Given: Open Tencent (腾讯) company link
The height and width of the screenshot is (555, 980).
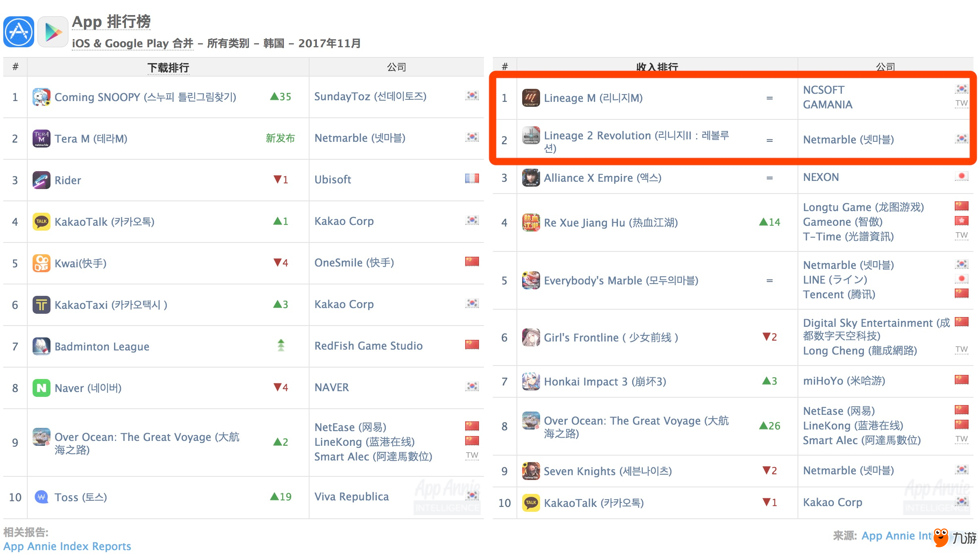Looking at the screenshot, I should click(839, 294).
